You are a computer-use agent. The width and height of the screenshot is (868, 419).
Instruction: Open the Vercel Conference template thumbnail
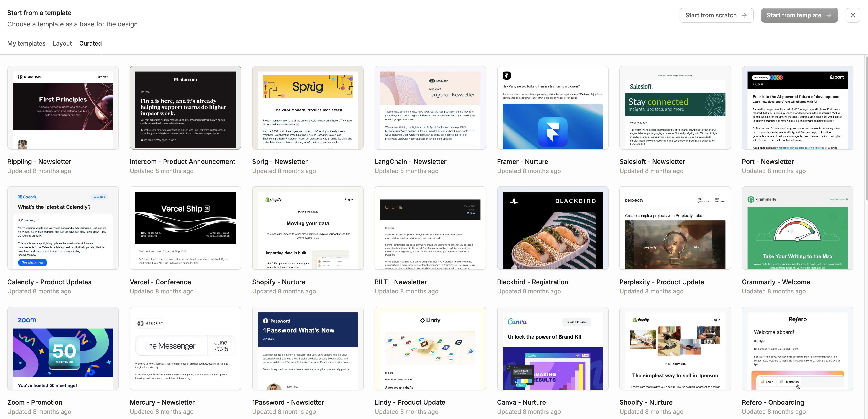[x=185, y=228]
